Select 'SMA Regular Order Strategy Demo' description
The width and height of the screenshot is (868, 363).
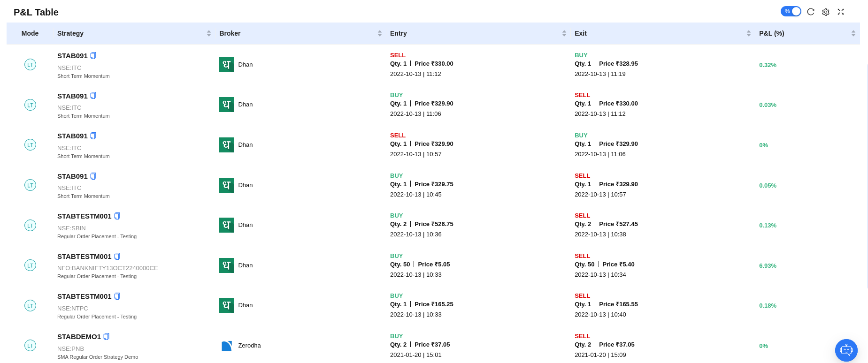(x=98, y=357)
